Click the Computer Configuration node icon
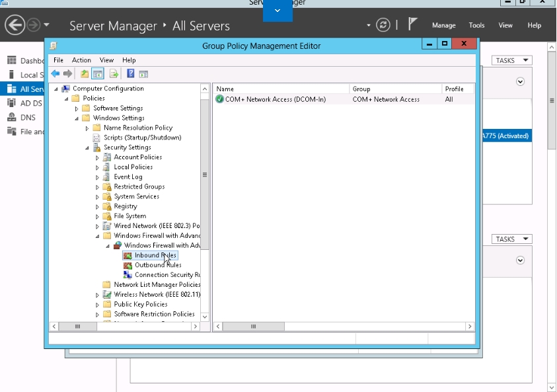 pyautogui.click(x=65, y=89)
